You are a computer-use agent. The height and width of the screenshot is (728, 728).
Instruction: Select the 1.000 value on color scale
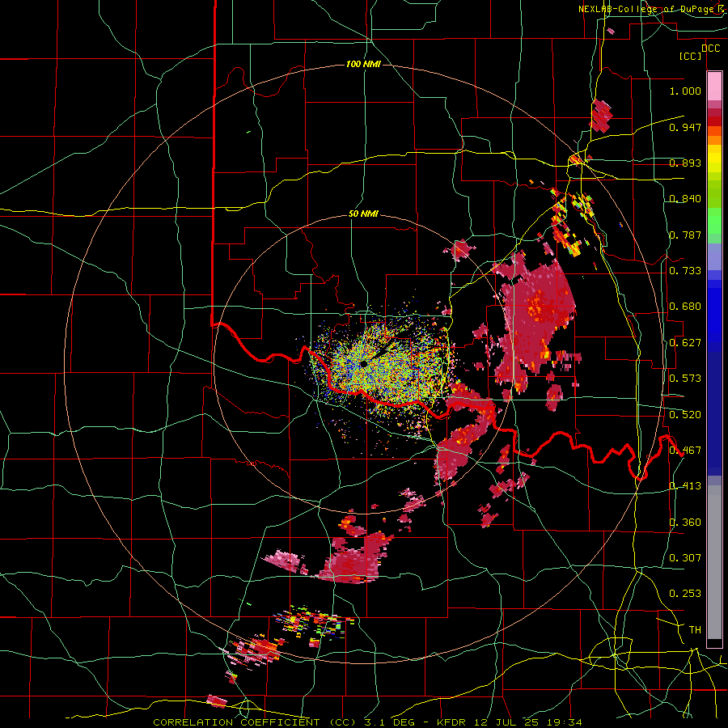tap(685, 91)
